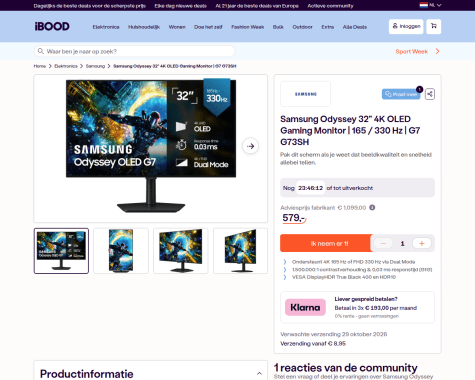Go to Elektronica breadcrumb
Viewport: 475px width, 380px height.
[x=66, y=66]
